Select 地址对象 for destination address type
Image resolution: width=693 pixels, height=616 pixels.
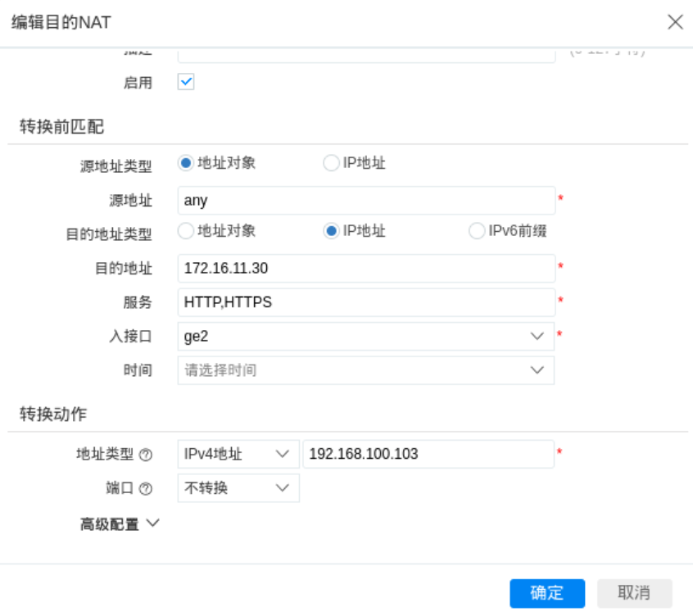coord(186,231)
